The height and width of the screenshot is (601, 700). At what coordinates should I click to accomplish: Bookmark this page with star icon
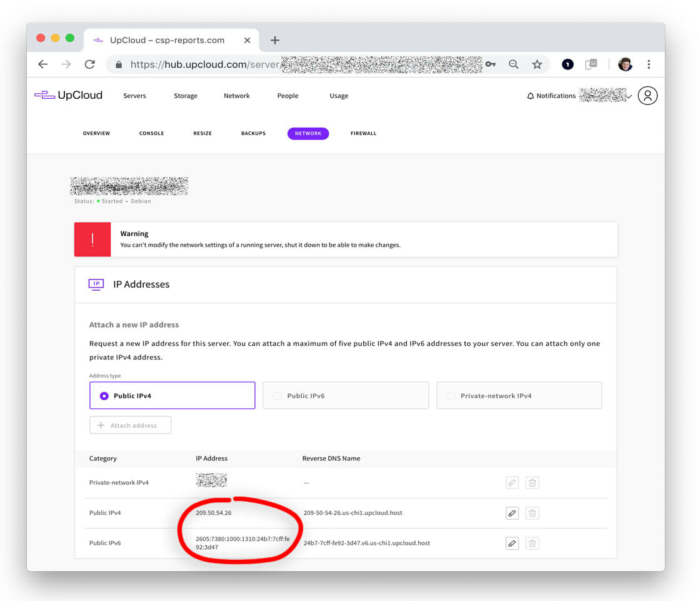point(537,64)
